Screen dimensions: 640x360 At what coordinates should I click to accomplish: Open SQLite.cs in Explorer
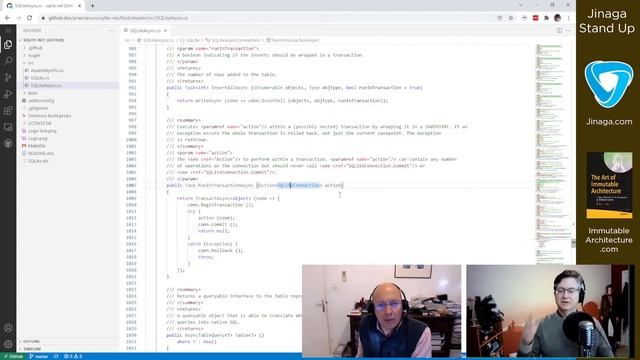point(40,78)
